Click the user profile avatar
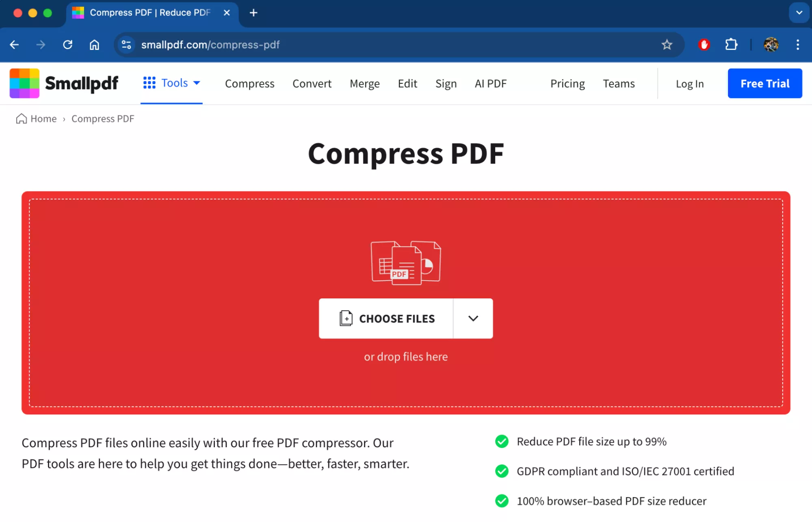 pos(771,45)
